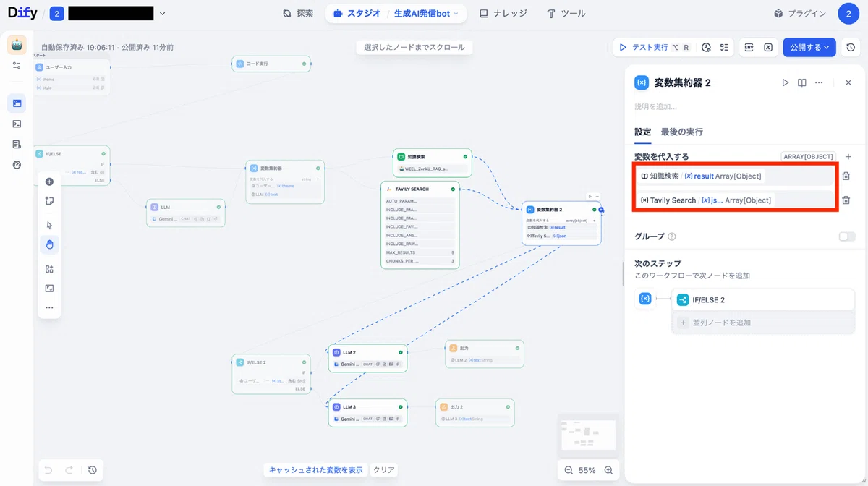The width and height of the screenshot is (868, 486).
Task: Click the グループ help question icon
Action: [672, 236]
